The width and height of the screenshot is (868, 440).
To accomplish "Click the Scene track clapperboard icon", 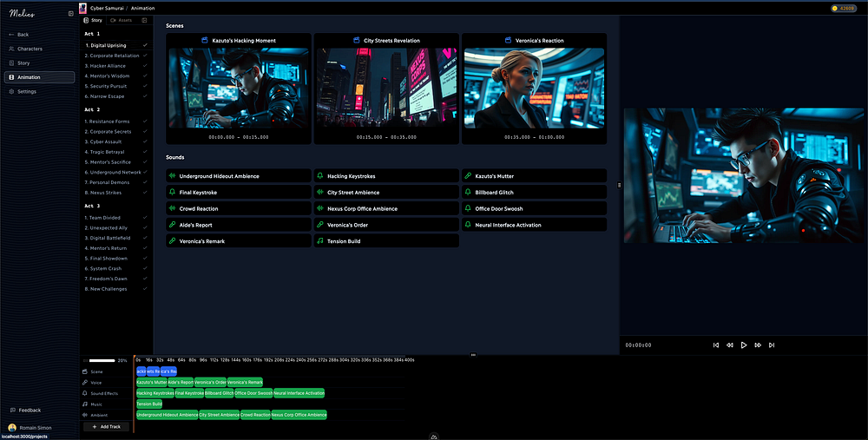I will (x=85, y=372).
